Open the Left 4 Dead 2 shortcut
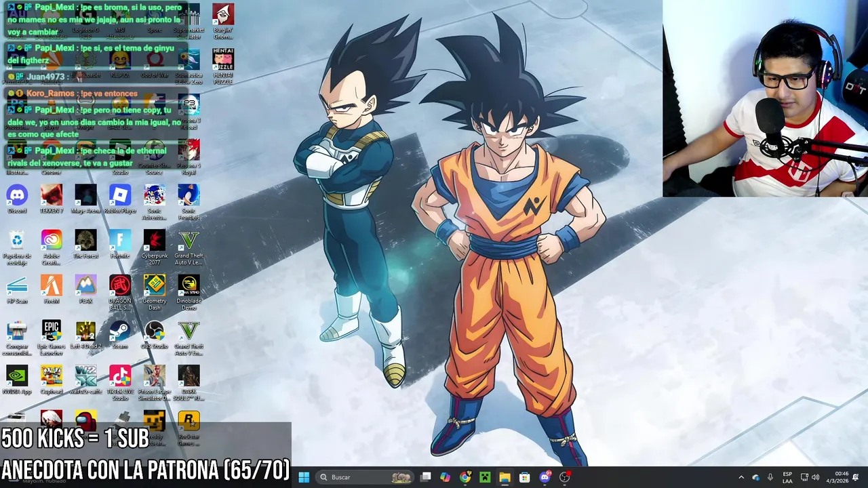868x488 pixels. [x=85, y=335]
